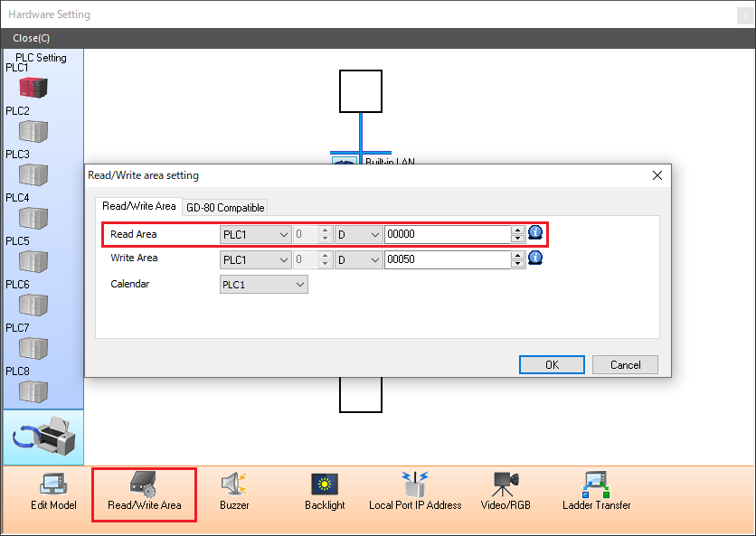The width and height of the screenshot is (756, 536).
Task: Confirm with the OK button
Action: (x=552, y=364)
